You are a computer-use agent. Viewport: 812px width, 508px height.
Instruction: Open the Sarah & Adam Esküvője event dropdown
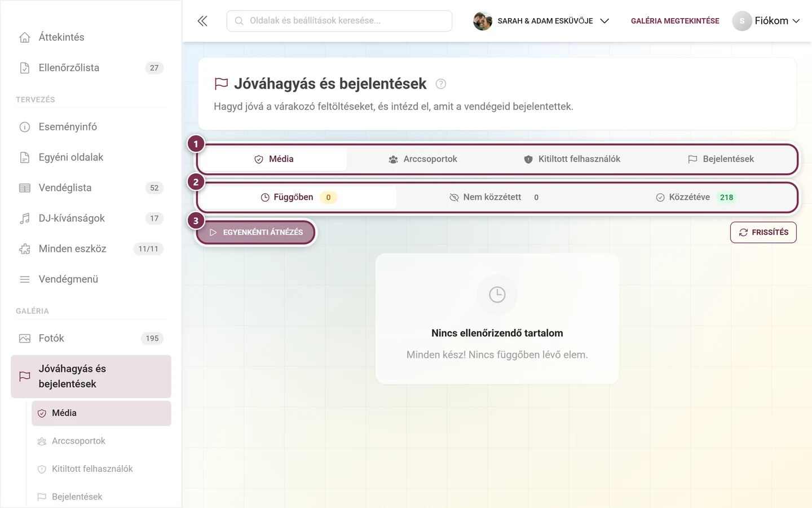tap(541, 21)
